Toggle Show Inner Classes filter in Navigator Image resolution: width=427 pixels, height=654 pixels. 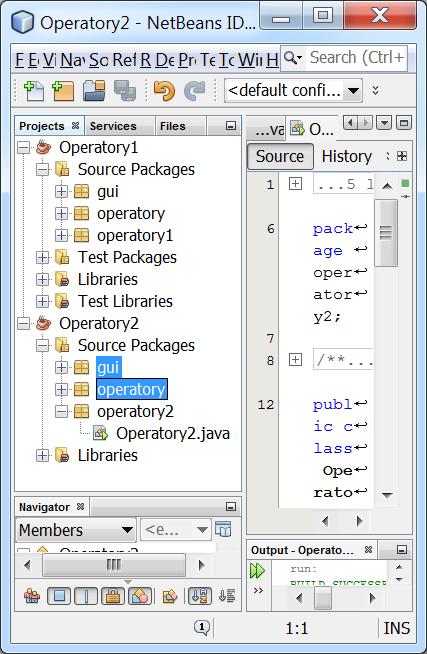(x=140, y=596)
